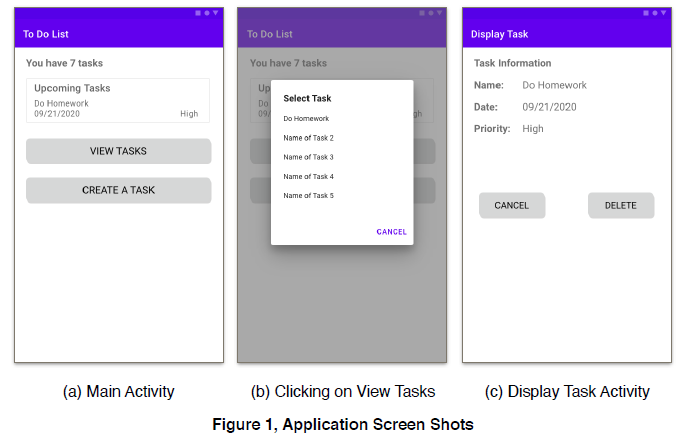Click 'High' value next to Priority

tap(533, 129)
